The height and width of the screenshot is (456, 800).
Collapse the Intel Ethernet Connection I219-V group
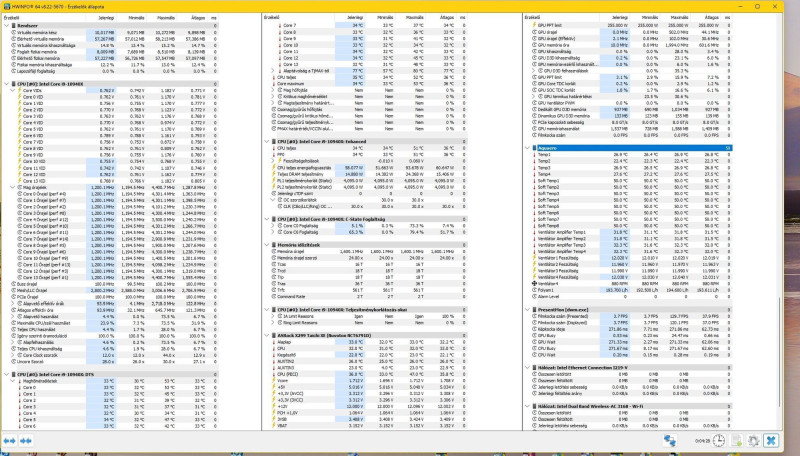527,368
